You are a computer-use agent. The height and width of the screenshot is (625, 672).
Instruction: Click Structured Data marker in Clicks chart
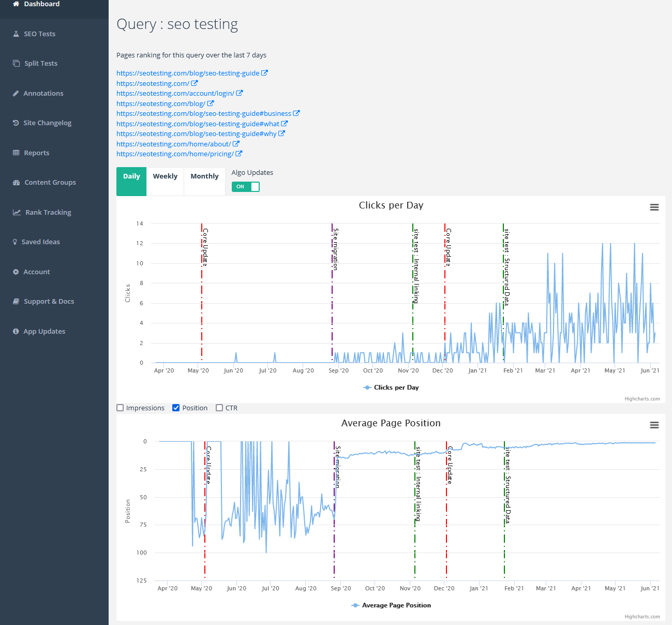pyautogui.click(x=506, y=266)
